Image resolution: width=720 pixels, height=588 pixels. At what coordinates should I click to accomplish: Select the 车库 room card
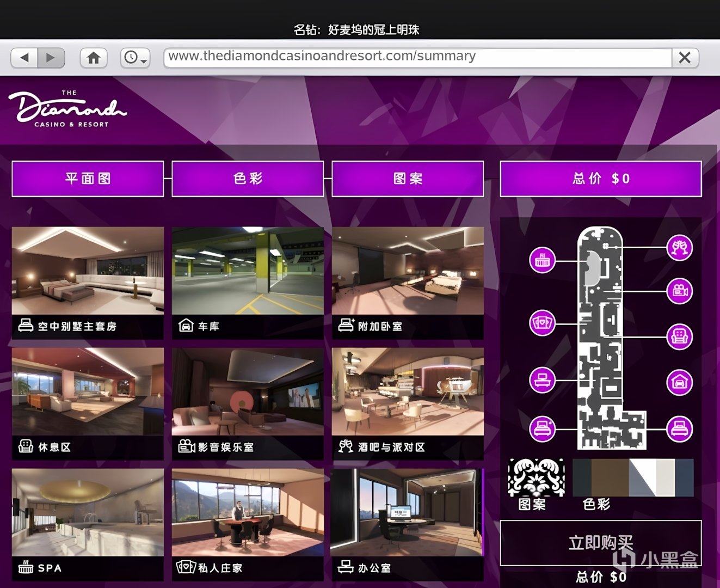click(248, 283)
